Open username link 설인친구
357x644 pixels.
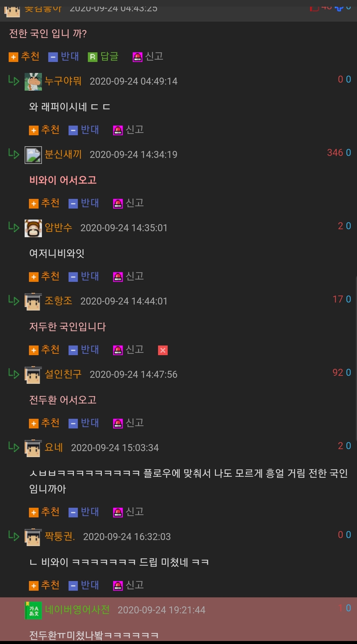click(63, 374)
